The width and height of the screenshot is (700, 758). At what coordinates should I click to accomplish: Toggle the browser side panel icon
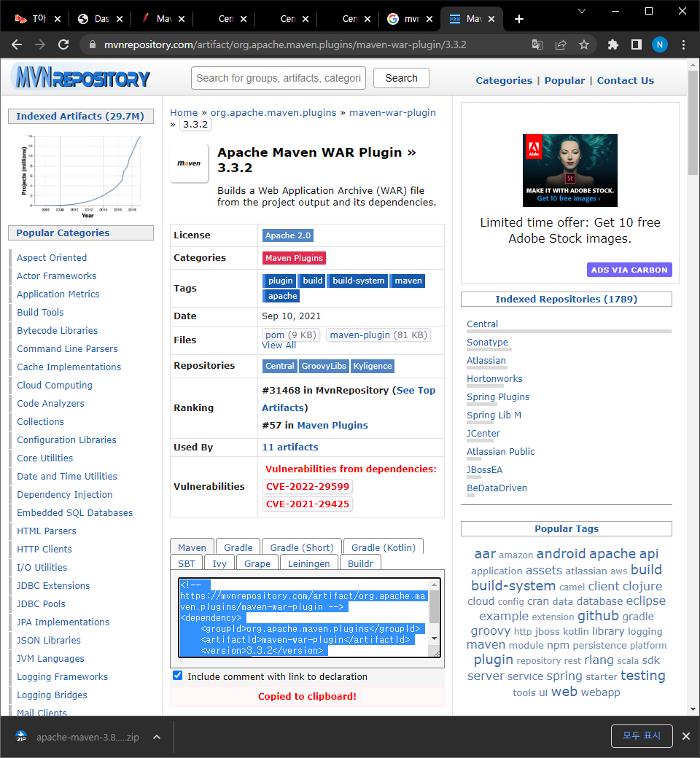click(x=636, y=45)
